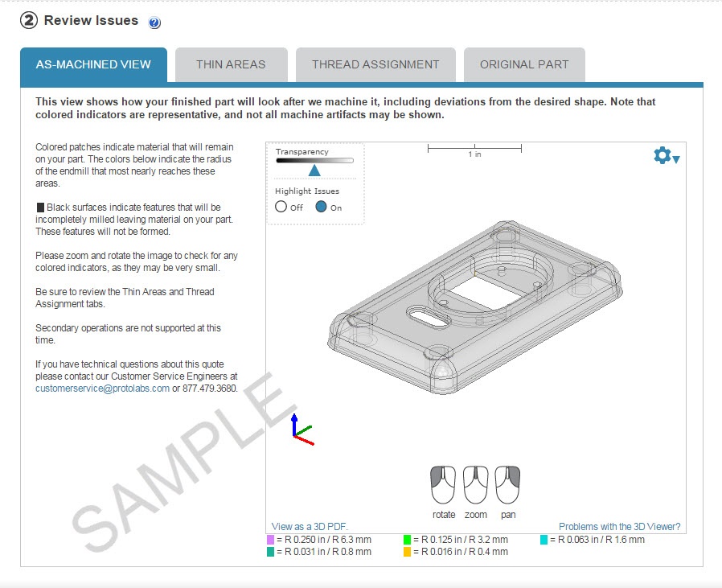Click the rotate mouse icon
Screen dimensions: 722x588
tap(443, 485)
